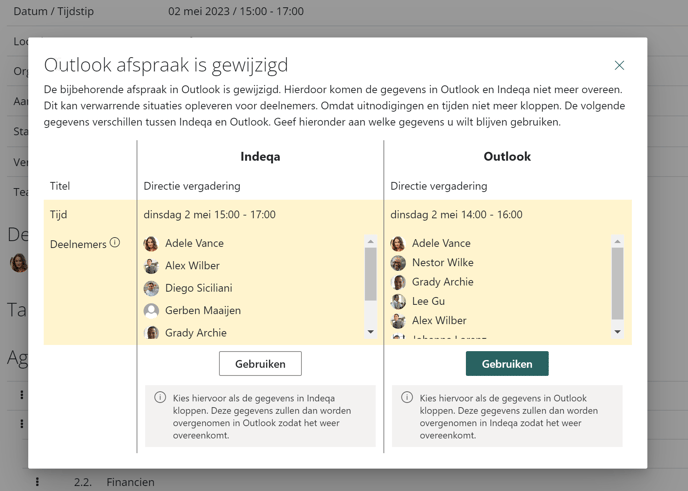Open second three-dot menu left of the dialog
This screenshot has width=688, height=491.
(x=22, y=424)
